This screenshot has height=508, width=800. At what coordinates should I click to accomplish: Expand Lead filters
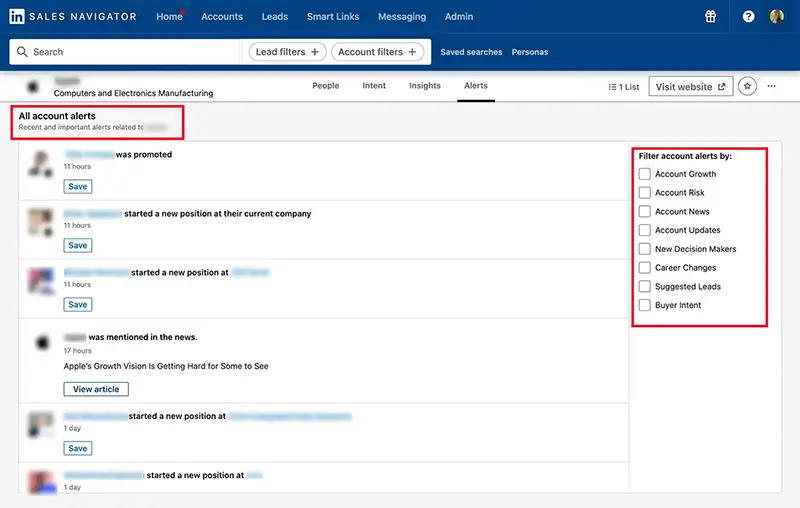pyautogui.click(x=287, y=52)
